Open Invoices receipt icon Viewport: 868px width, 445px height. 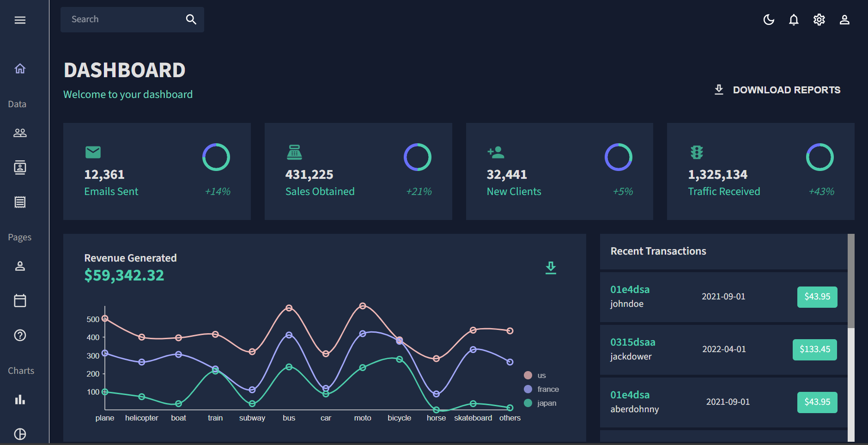(x=20, y=202)
